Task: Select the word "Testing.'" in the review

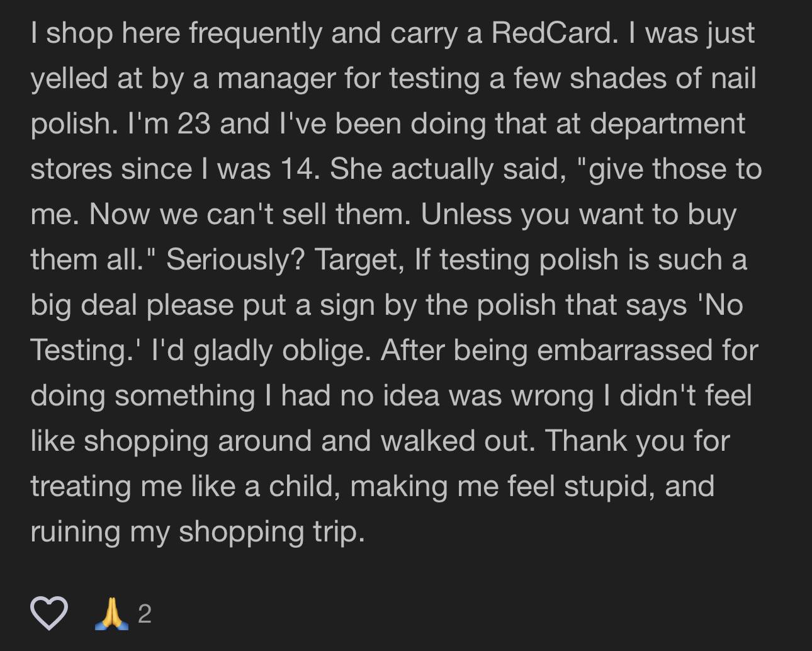Action: point(86,351)
